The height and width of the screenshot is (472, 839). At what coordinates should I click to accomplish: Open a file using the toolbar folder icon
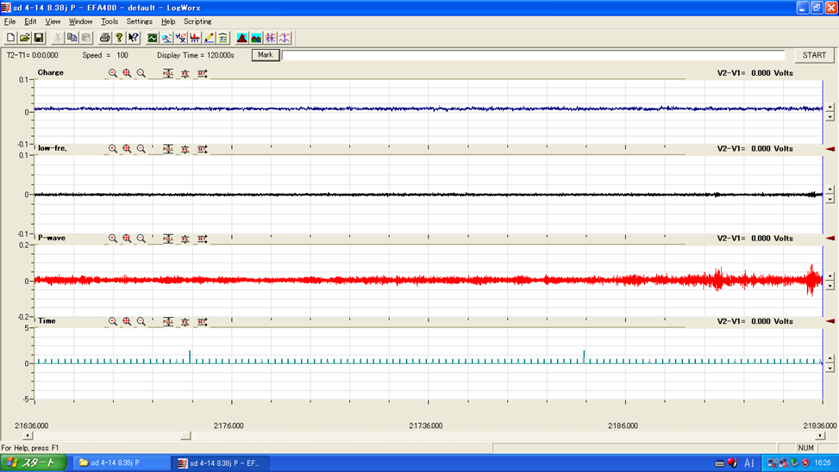click(x=25, y=38)
